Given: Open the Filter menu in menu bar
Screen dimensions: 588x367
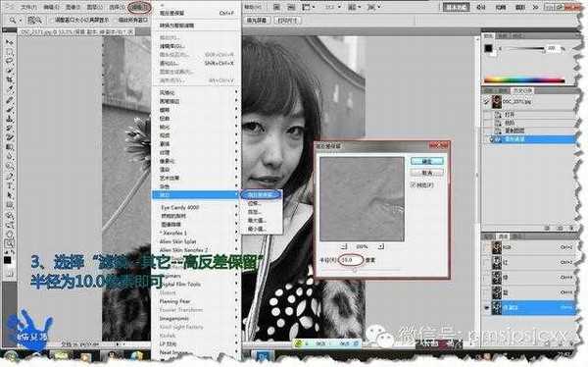Looking at the screenshot, I should tap(139, 7).
